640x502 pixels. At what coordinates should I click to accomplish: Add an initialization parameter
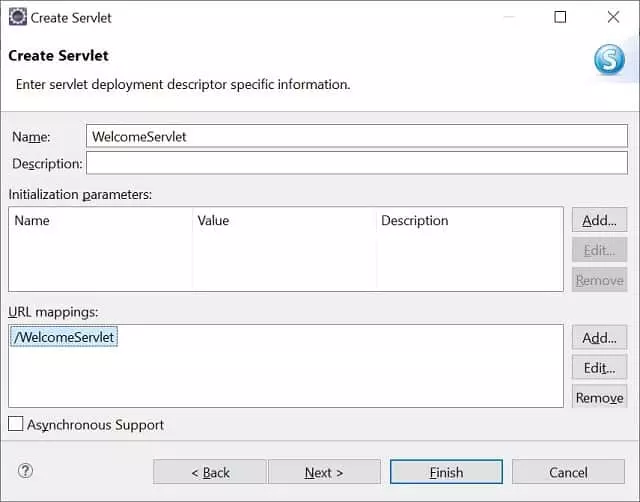(x=599, y=220)
